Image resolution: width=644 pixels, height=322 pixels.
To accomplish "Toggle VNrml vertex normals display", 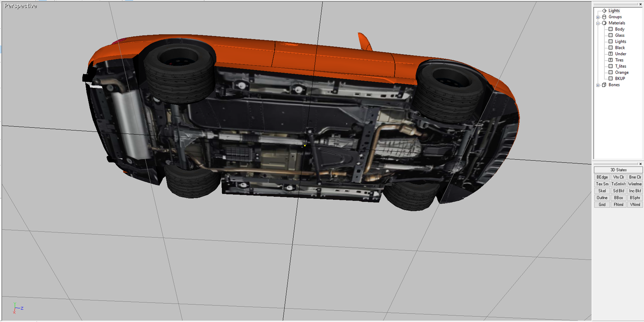I will coord(635,205).
